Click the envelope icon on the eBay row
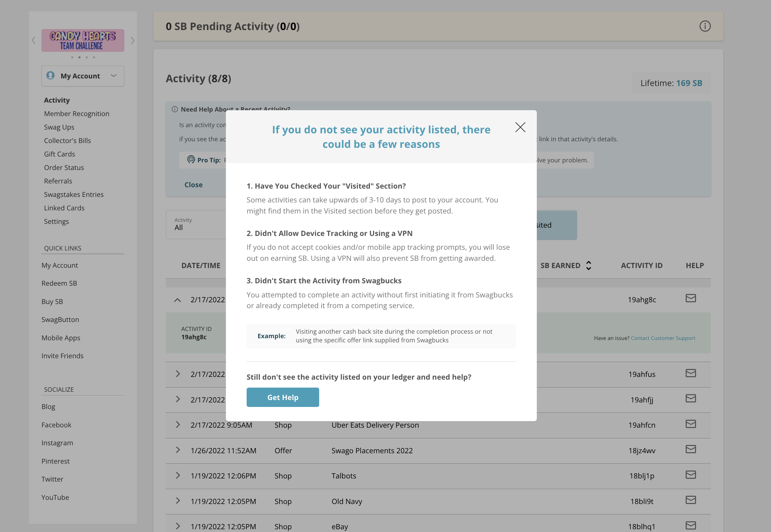The height and width of the screenshot is (532, 771). coord(691,525)
